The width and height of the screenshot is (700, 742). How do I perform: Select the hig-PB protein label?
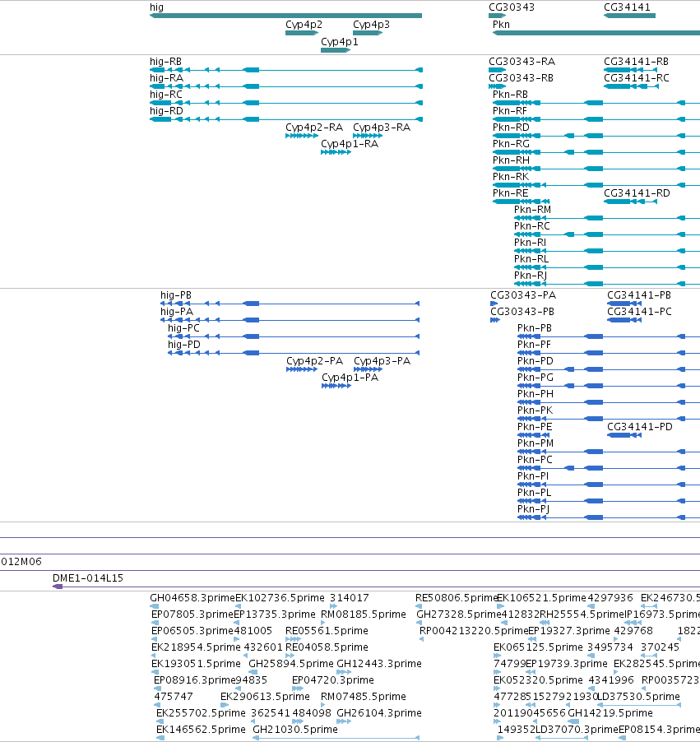click(x=176, y=295)
